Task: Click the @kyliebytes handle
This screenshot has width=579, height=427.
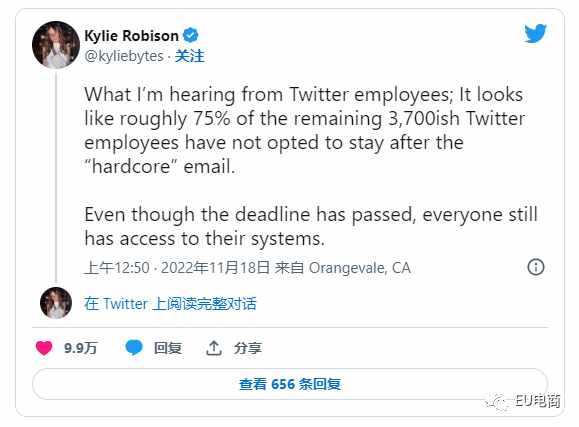Action: (124, 56)
